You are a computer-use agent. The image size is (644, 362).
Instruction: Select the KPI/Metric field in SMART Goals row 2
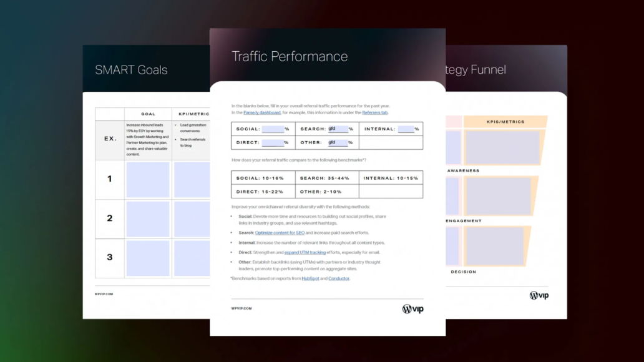(x=192, y=219)
